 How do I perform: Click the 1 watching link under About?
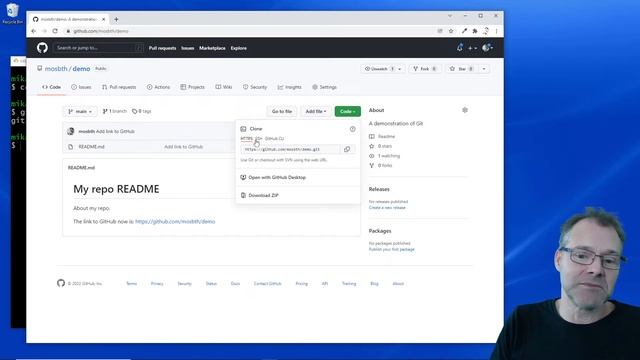point(384,156)
